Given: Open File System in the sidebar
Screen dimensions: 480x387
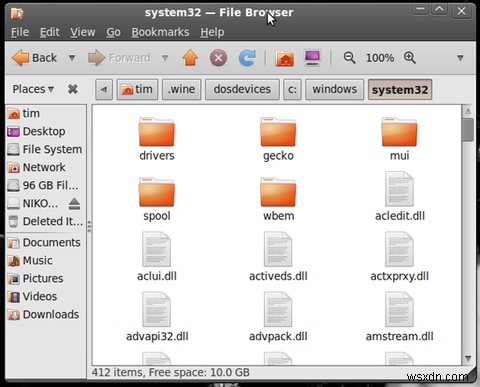Looking at the screenshot, I should (x=46, y=149).
